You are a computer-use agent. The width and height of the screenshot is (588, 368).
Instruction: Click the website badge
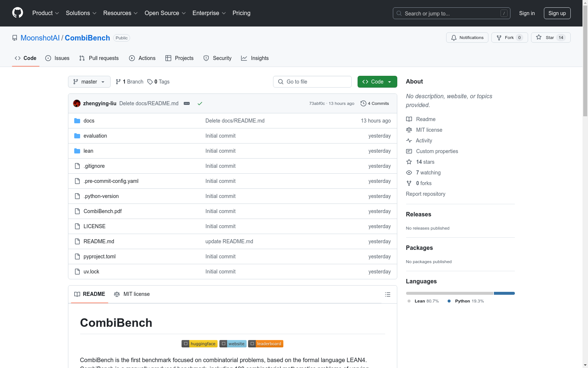pos(233,344)
